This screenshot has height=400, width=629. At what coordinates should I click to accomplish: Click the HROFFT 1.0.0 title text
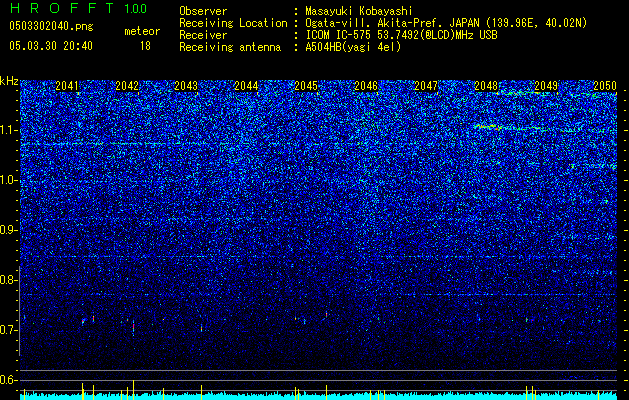(78, 8)
